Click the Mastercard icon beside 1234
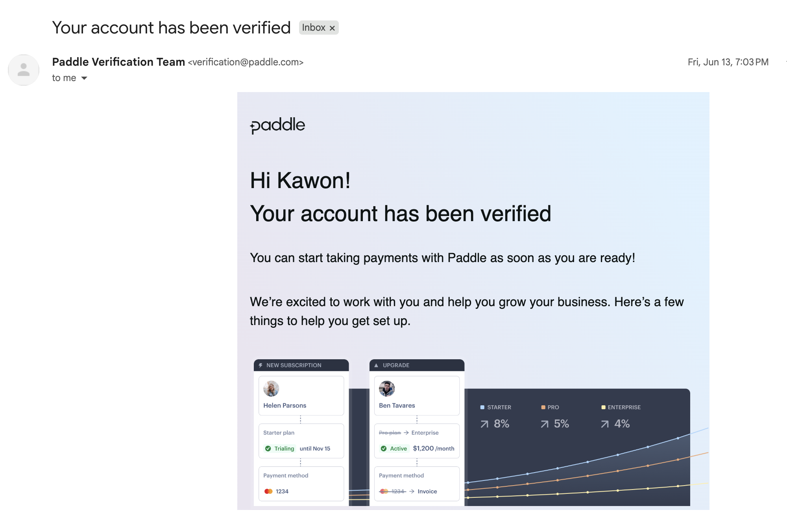787x532 pixels. (x=268, y=491)
